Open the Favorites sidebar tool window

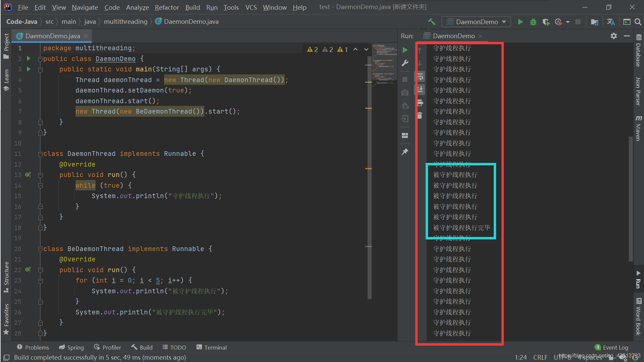coord(6,319)
